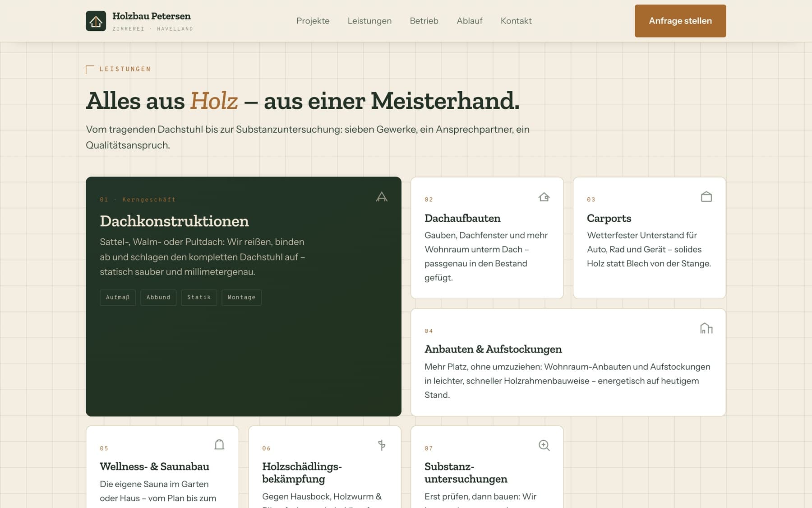Click the Holzbau Petersen house logo icon
Viewport: 812px width, 508px height.
click(x=96, y=21)
